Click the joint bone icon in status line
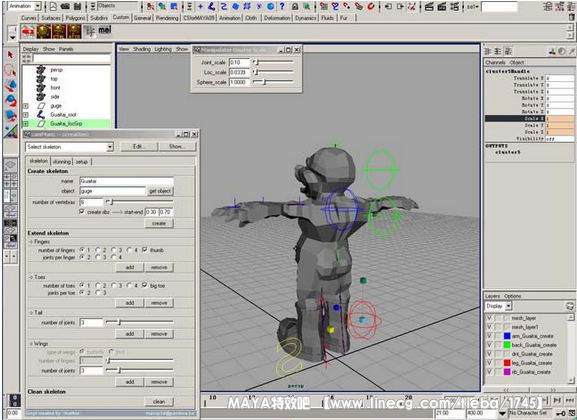This screenshot has height=420, width=577. click(x=212, y=6)
